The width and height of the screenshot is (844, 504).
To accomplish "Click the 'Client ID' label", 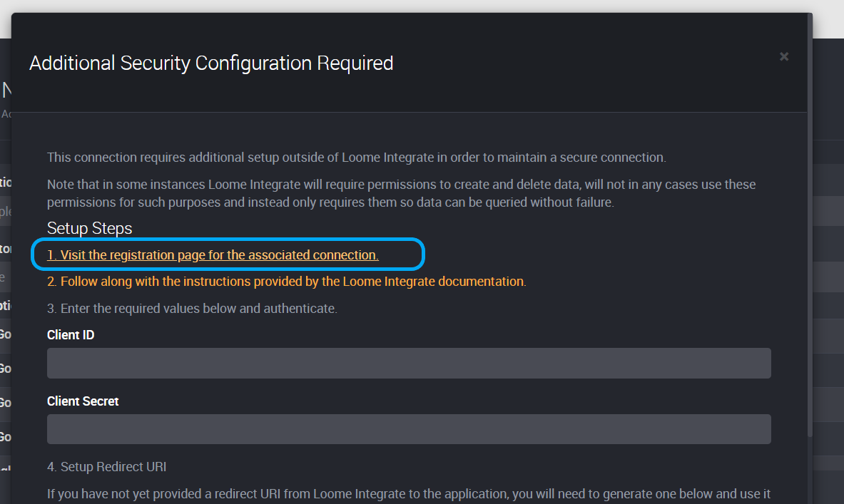I will click(71, 334).
